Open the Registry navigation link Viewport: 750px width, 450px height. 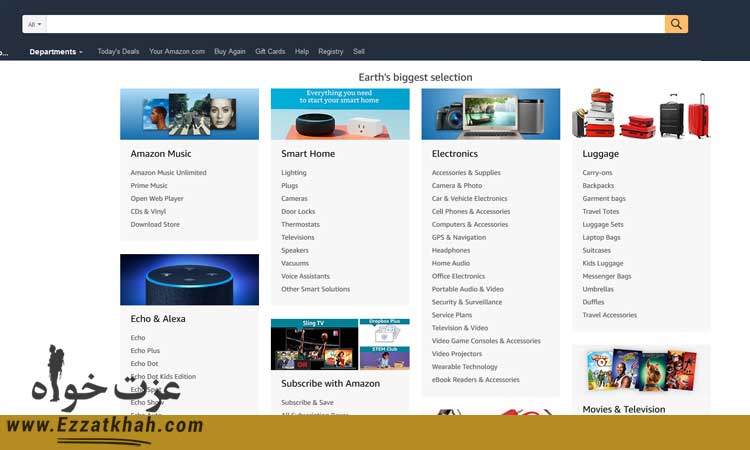(330, 52)
